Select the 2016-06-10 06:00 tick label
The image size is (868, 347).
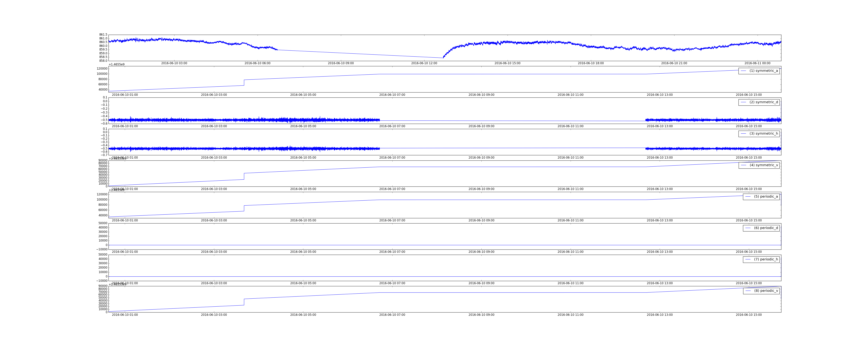[257, 63]
